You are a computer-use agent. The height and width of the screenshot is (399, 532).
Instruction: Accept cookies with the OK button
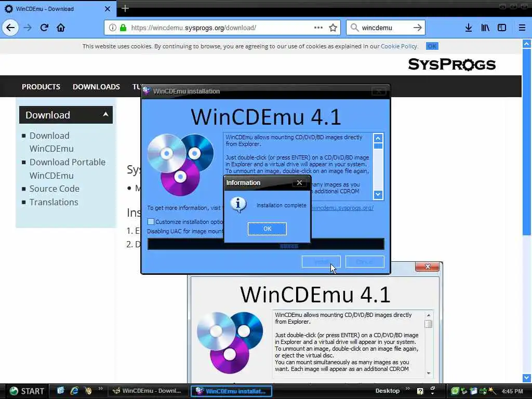[x=432, y=46]
